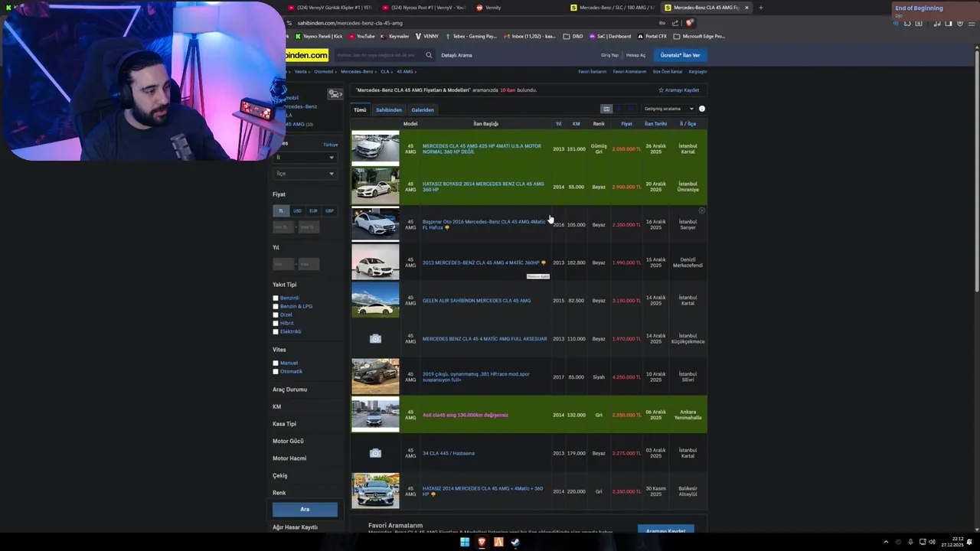Check the Dizel fuel checkbox
This screenshot has height=551, width=980.
click(x=276, y=315)
